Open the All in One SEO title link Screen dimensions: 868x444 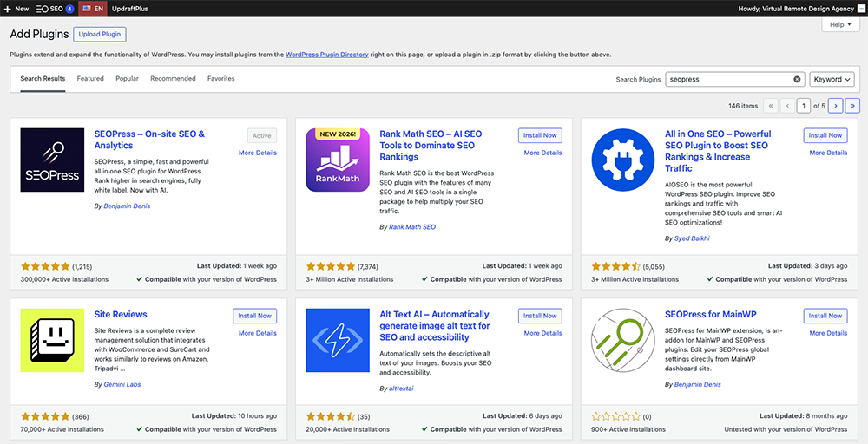718,151
